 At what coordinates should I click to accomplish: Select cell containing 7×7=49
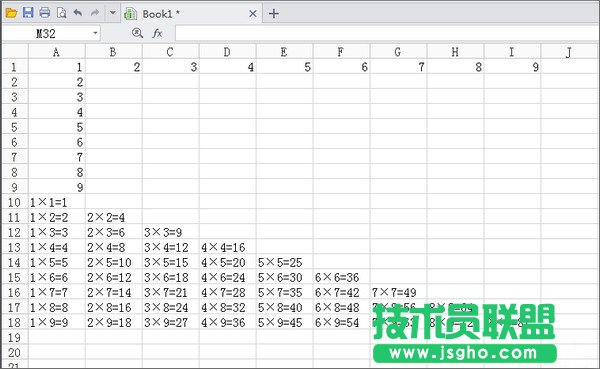[398, 292]
